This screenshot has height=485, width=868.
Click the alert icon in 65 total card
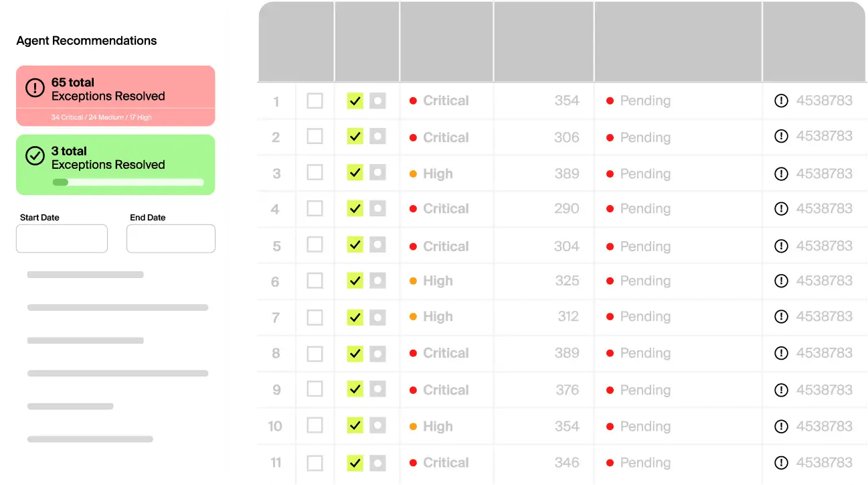[x=35, y=88]
